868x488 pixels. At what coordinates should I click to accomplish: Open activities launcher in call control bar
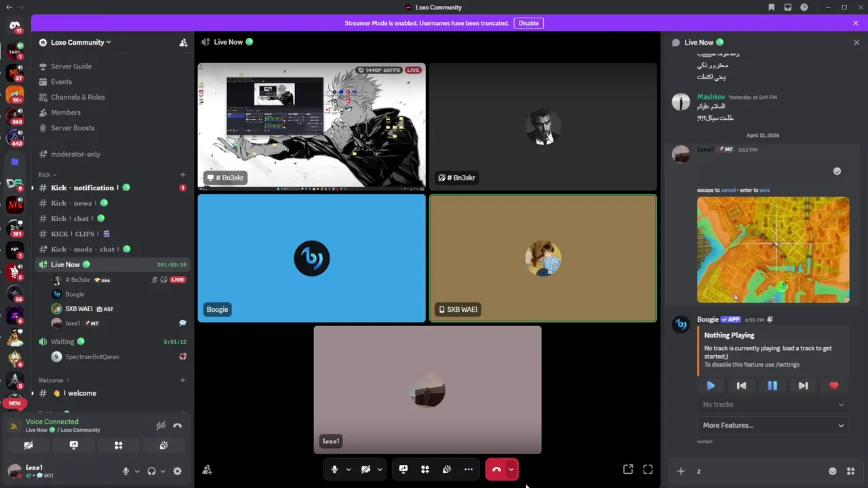click(425, 469)
